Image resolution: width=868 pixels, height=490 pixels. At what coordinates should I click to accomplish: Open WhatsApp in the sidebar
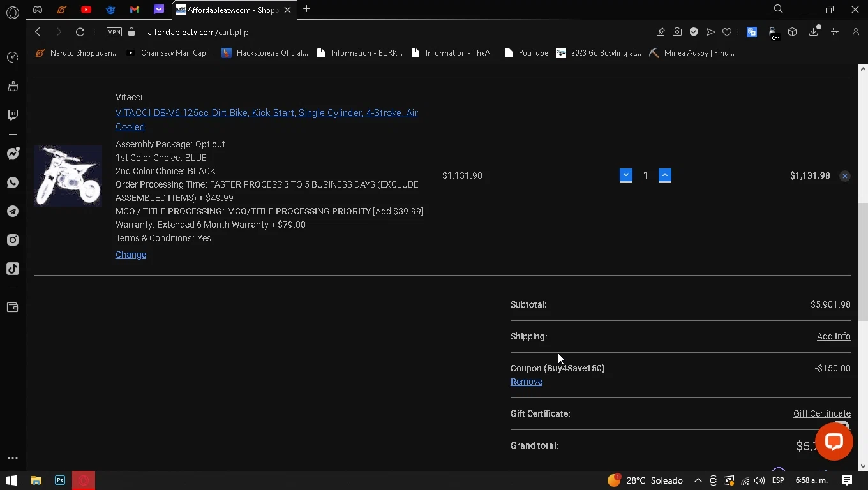[x=13, y=182]
